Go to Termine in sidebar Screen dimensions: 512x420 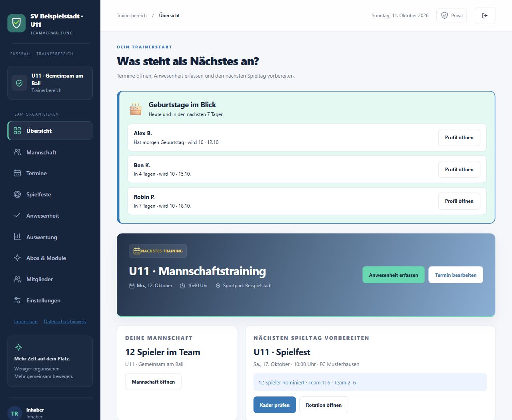[x=50, y=173]
